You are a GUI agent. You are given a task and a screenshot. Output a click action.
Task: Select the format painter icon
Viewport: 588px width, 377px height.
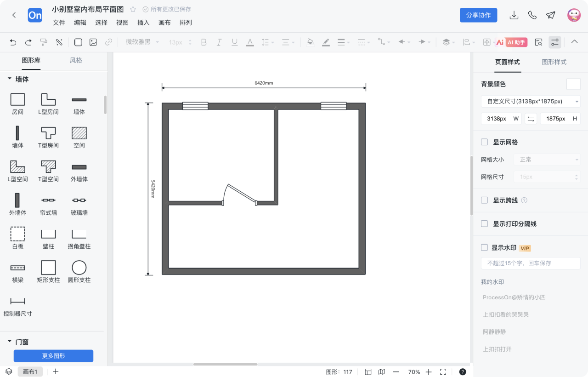click(44, 42)
